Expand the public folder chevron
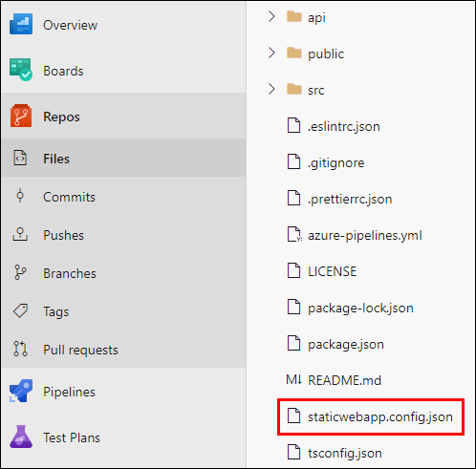The height and width of the screenshot is (469, 476). pos(271,53)
